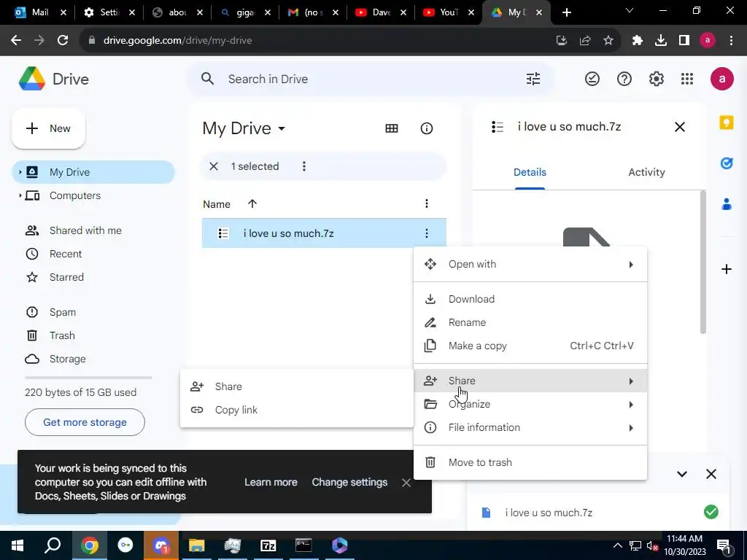The image size is (747, 560).
Task: Click the details panel scrollbar
Action: (x=703, y=262)
